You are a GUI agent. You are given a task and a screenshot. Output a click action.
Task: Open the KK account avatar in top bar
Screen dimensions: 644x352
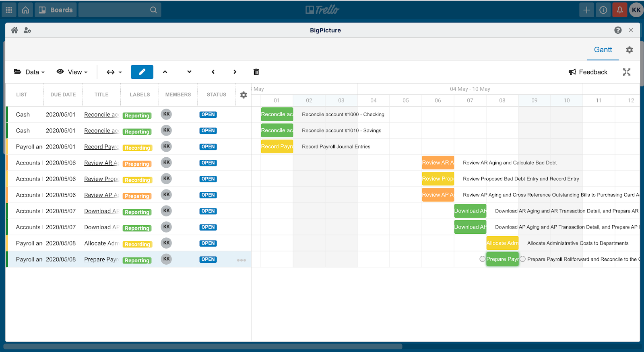pyautogui.click(x=636, y=10)
